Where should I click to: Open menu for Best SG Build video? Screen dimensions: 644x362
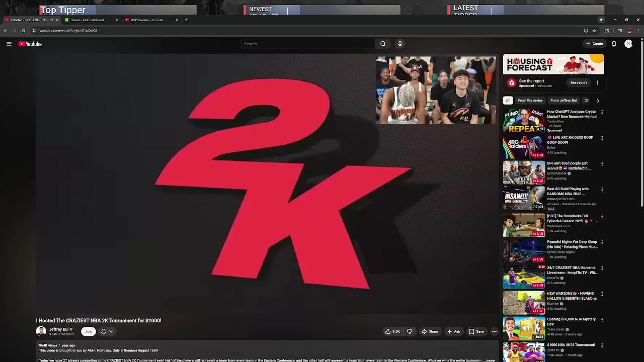pyautogui.click(x=602, y=190)
